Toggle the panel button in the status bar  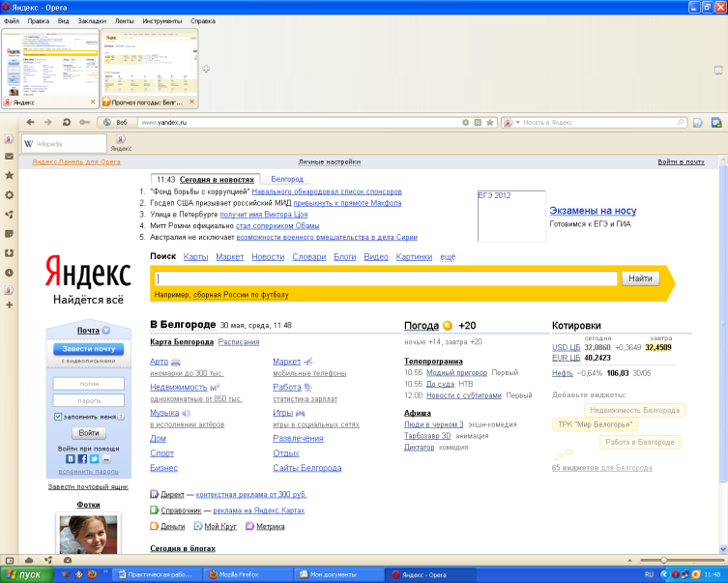(10, 560)
